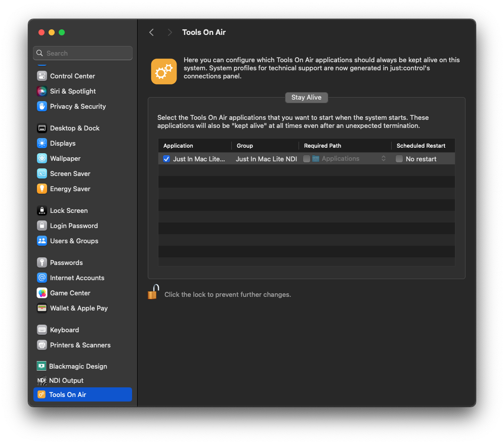Click the Control Center sidebar icon
Screen dimensions: 504x444
pos(42,76)
